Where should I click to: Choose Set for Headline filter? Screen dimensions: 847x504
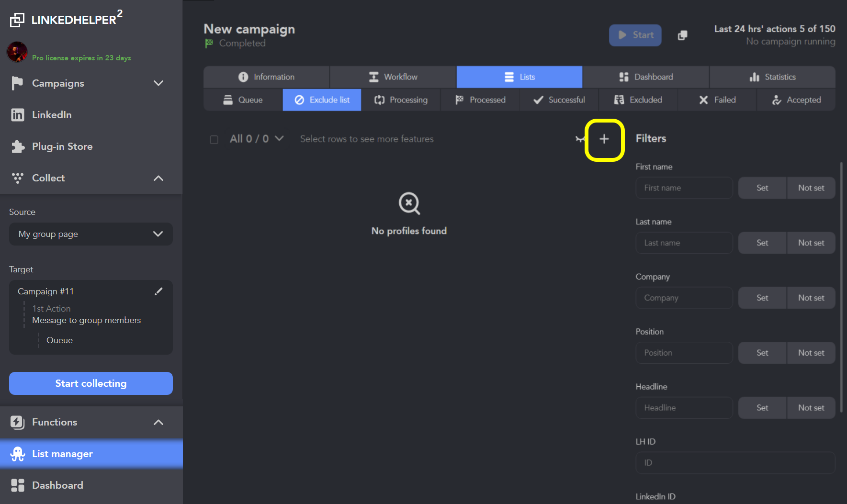point(762,408)
